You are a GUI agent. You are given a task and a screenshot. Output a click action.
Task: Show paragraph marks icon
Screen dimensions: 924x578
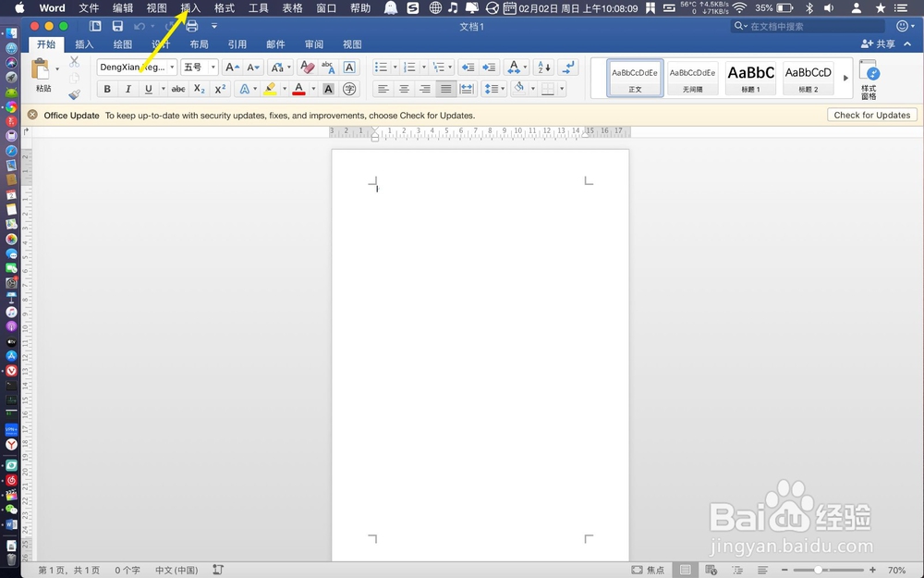pyautogui.click(x=568, y=68)
